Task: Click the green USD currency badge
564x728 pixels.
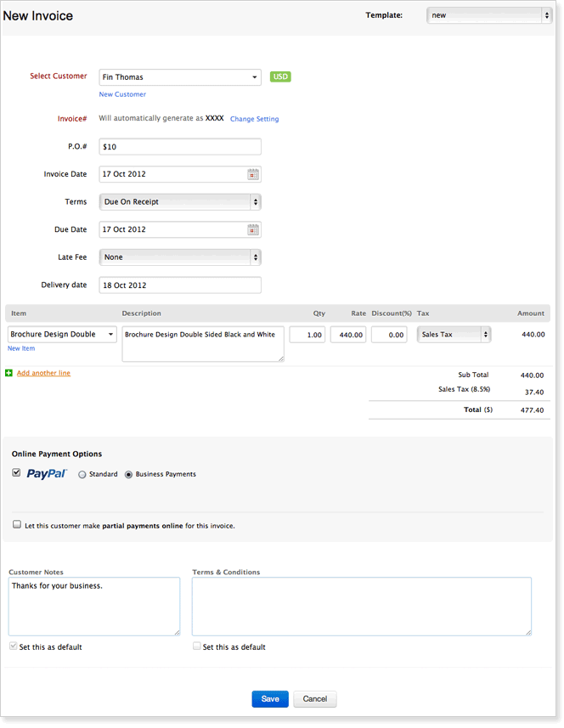Action: coord(280,76)
